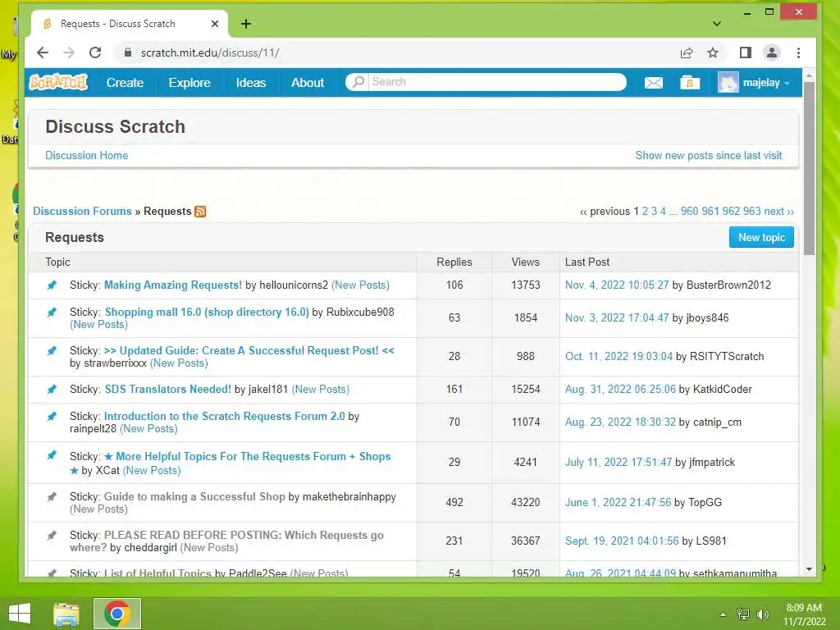Viewport: 840px width, 630px height.
Task: Open Making Amazing Requests! topic
Action: [x=173, y=285]
